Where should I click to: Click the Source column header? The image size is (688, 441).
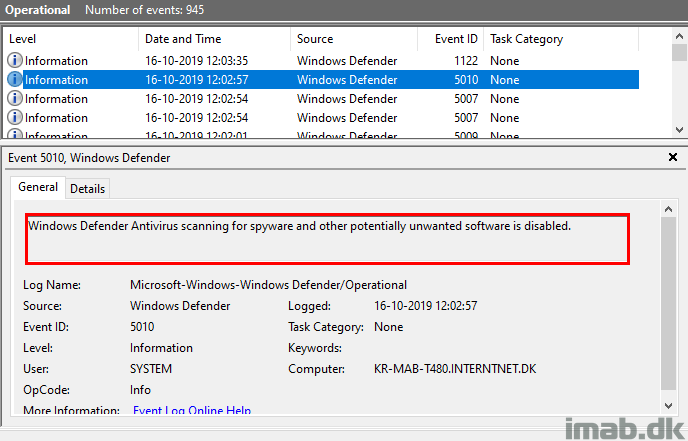pos(354,39)
